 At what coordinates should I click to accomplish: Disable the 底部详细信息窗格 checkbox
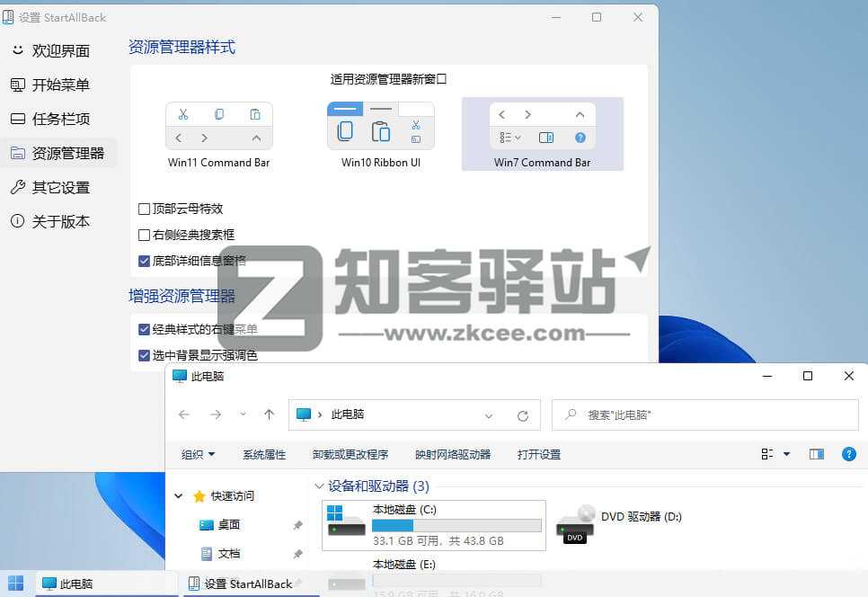click(144, 261)
